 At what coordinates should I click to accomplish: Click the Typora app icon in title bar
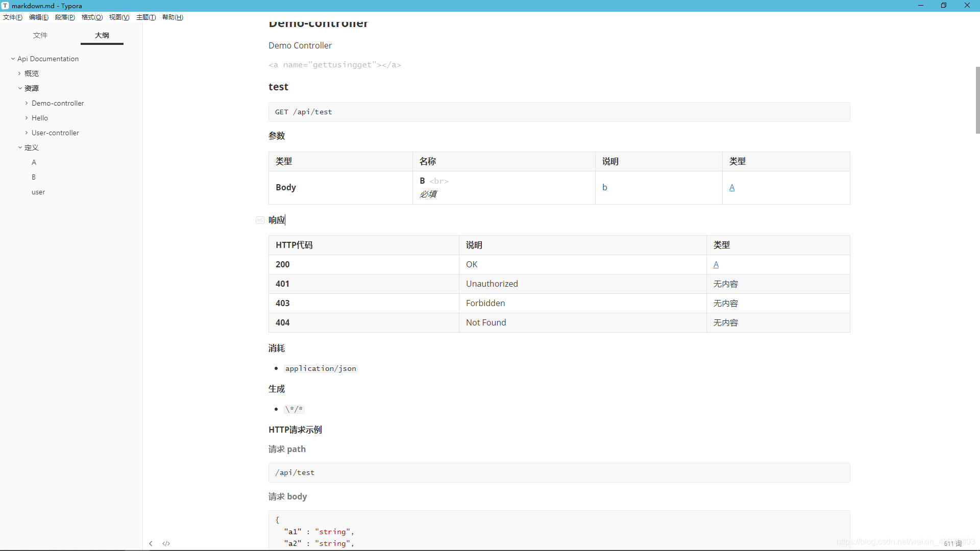click(5, 6)
